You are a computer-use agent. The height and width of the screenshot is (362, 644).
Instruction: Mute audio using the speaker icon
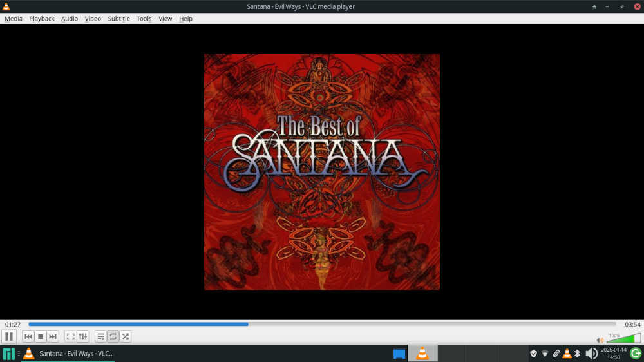[x=600, y=339]
